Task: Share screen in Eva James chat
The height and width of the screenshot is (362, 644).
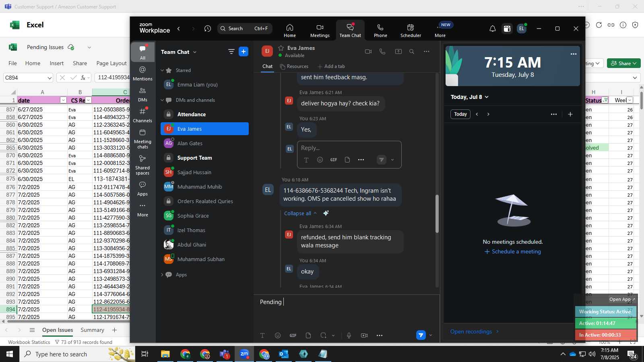Action: pos(398,51)
